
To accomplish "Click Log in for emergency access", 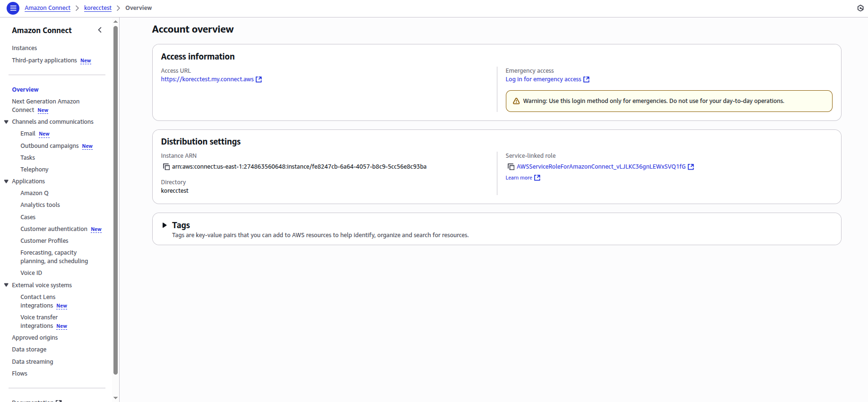I will pyautogui.click(x=543, y=79).
